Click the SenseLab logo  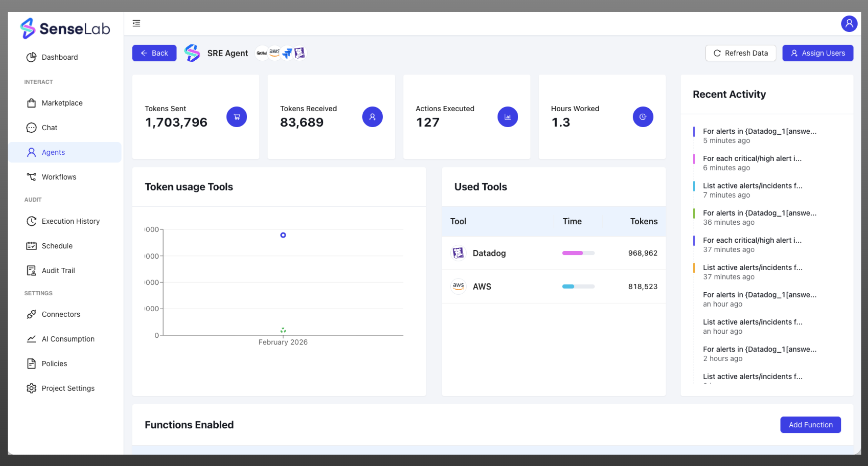click(x=65, y=28)
